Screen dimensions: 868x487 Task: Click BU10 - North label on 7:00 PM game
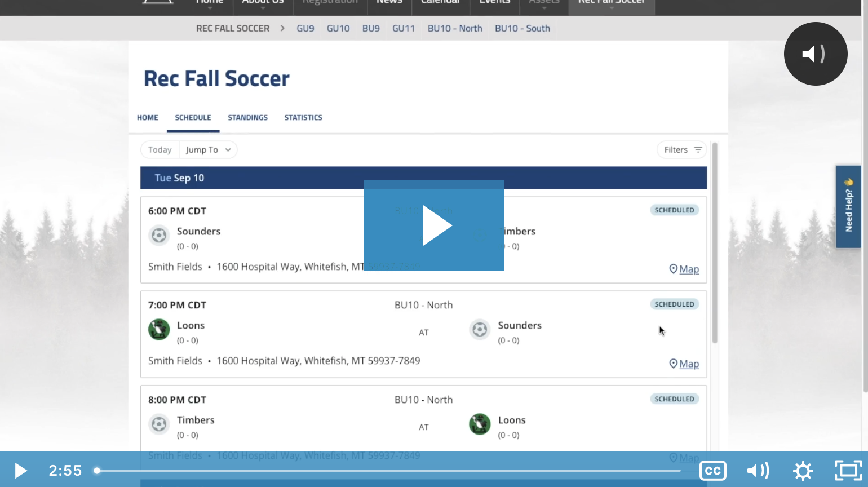pos(423,305)
